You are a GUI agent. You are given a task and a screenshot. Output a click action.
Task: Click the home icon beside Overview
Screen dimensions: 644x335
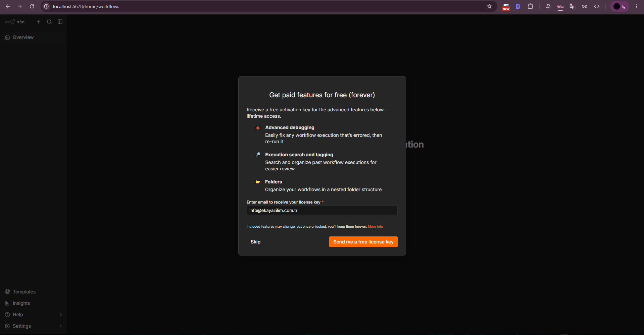point(7,37)
